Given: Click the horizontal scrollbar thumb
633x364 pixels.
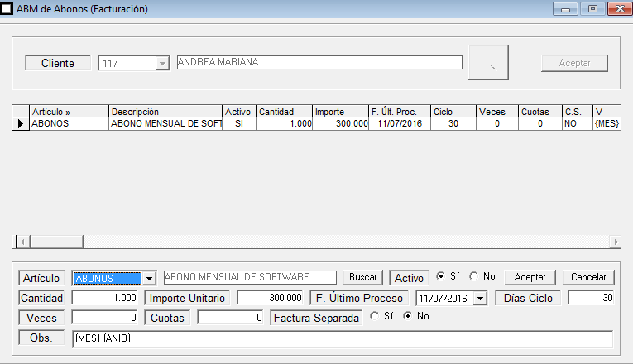Looking at the screenshot, I should click(56, 242).
